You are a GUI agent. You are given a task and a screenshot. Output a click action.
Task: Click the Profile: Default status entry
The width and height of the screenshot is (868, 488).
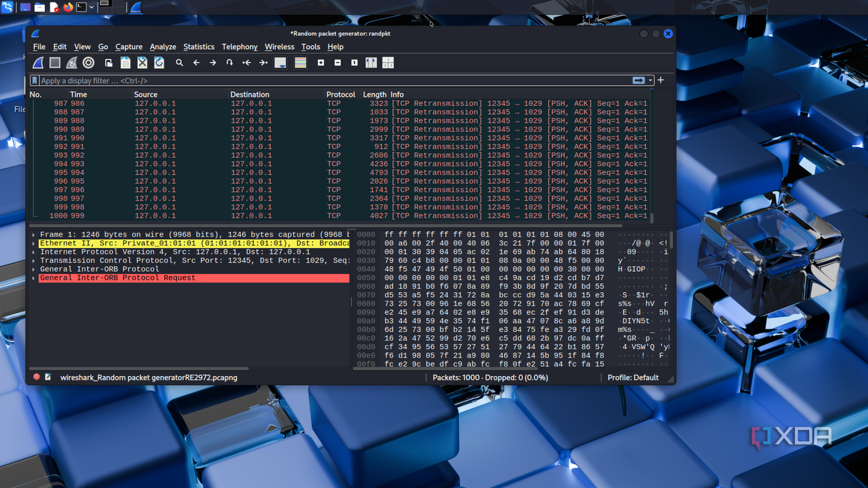[x=633, y=378]
